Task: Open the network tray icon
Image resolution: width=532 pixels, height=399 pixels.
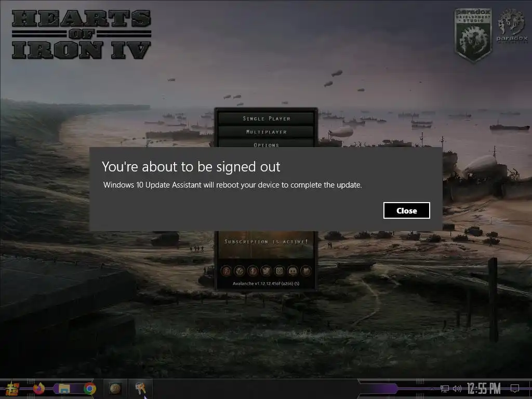Action: point(445,389)
